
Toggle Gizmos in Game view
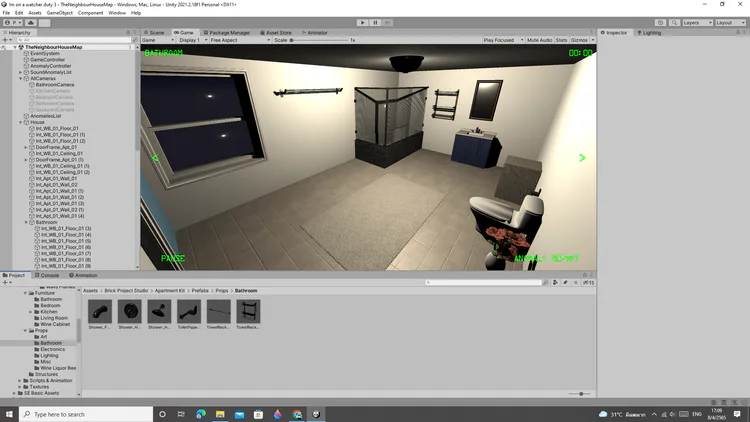[579, 40]
